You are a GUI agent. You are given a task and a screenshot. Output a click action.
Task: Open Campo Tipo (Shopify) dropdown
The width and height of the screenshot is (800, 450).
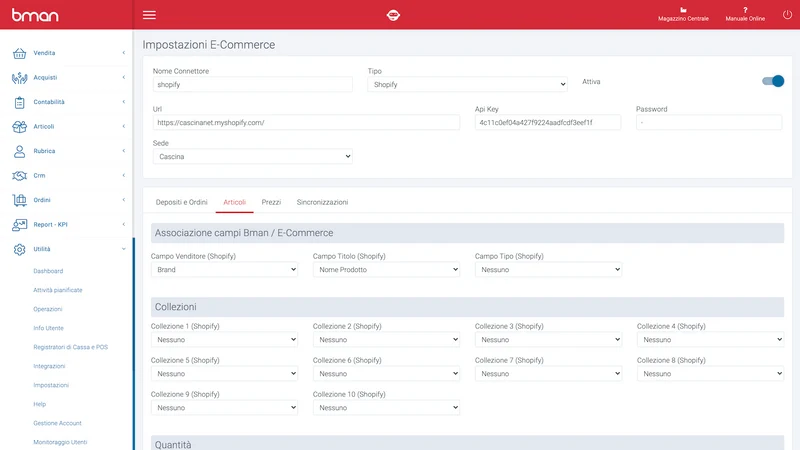pos(548,269)
